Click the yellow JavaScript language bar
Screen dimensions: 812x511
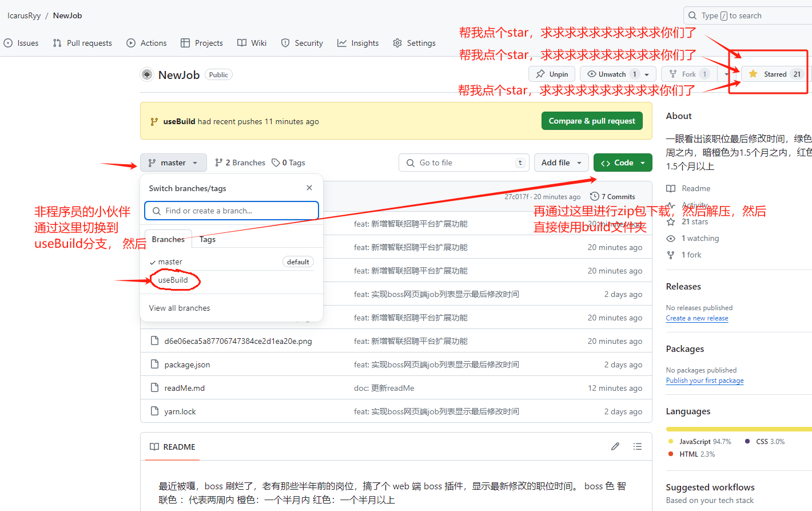pos(739,429)
